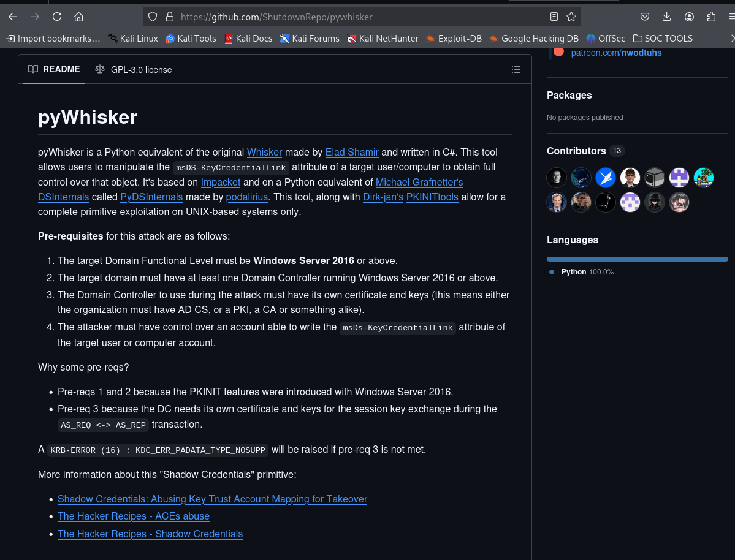Open the extensions menu
This screenshot has width=735, height=560.
(711, 17)
